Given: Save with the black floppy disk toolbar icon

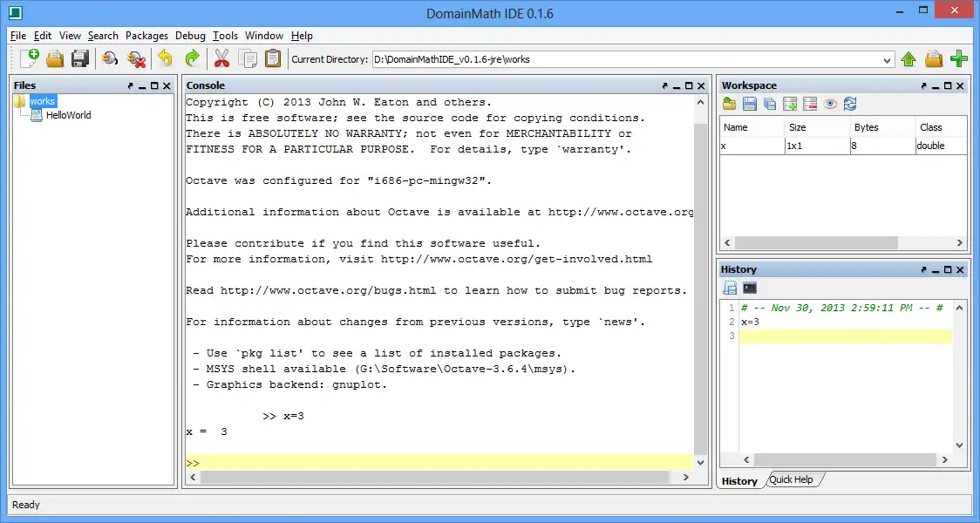Looking at the screenshot, I should [80, 59].
